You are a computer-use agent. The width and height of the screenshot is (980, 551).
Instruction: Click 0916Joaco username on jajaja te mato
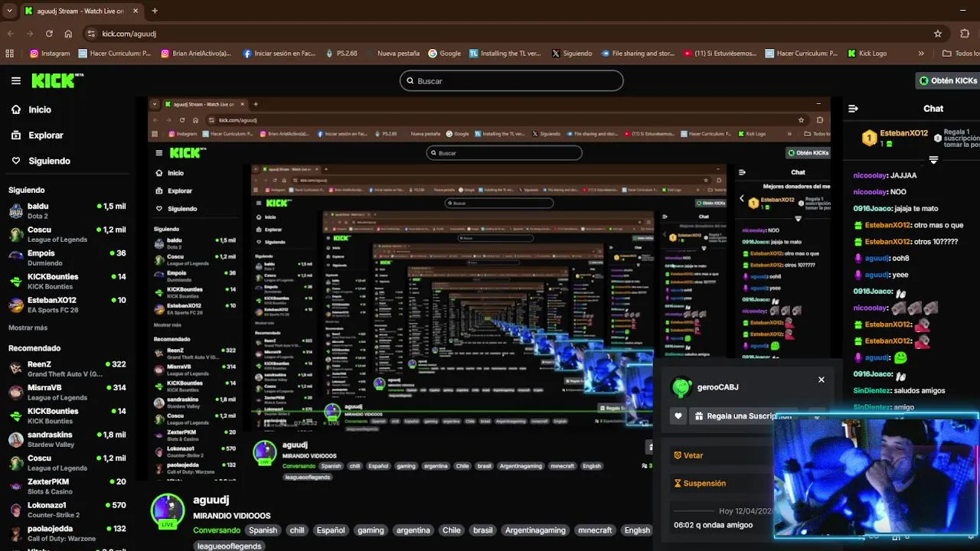873,208
